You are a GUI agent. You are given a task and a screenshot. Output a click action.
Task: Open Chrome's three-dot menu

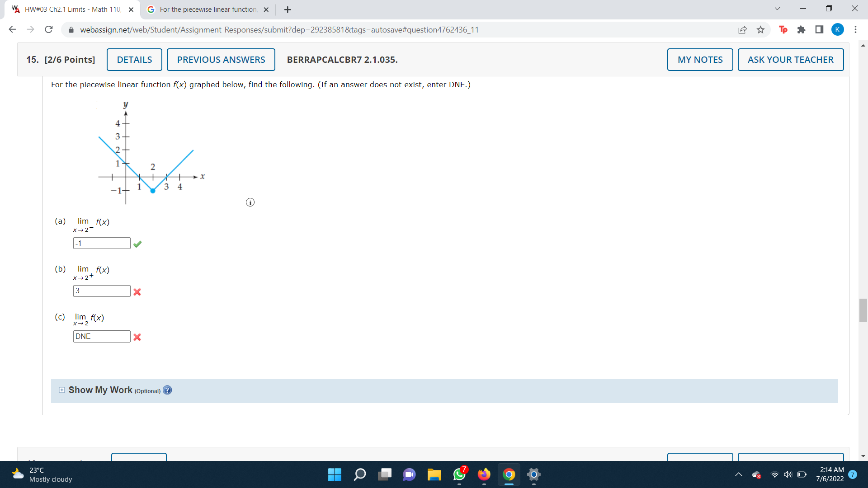(x=855, y=30)
